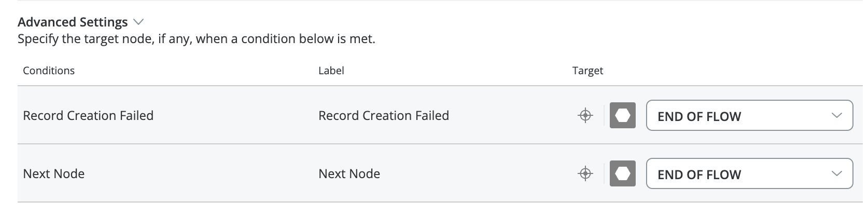
Task: Click the Target column header
Action: (x=587, y=71)
